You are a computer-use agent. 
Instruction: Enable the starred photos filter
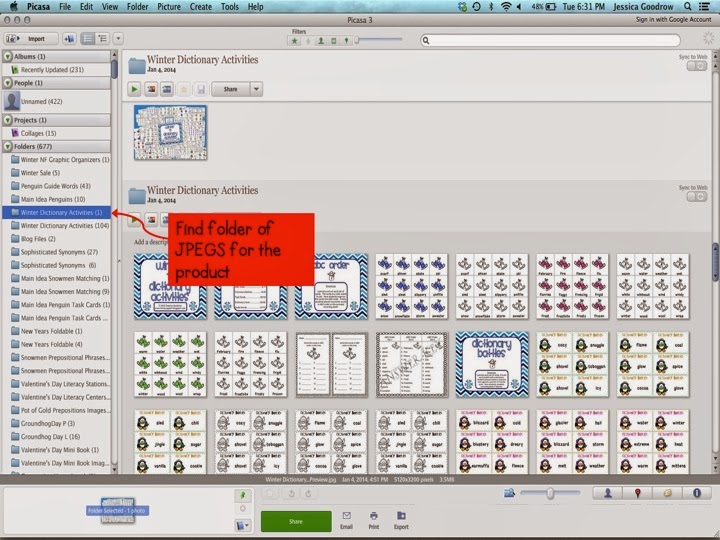click(x=294, y=41)
